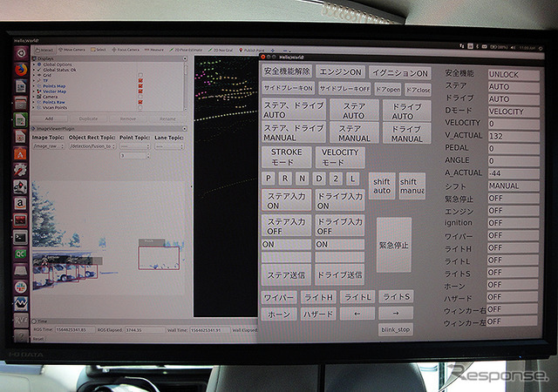Select the Interact toolbar mode
Image resolution: width=558 pixels, height=392 pixels.
(42, 50)
